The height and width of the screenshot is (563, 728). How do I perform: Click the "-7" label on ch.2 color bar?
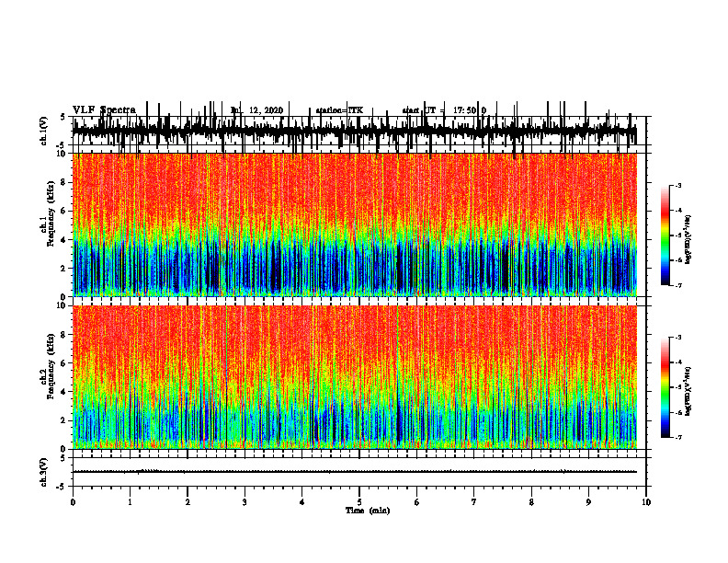(678, 438)
